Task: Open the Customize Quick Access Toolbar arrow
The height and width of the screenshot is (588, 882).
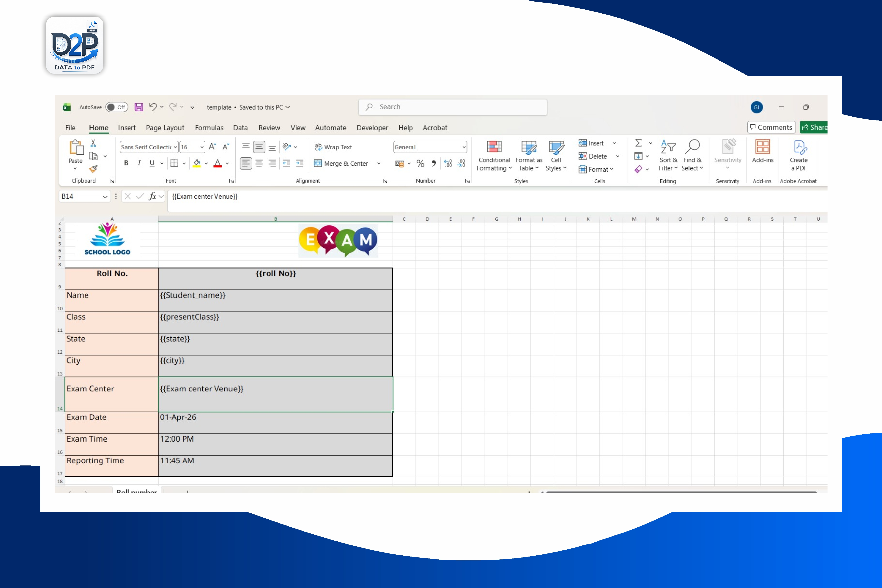Action: click(192, 107)
